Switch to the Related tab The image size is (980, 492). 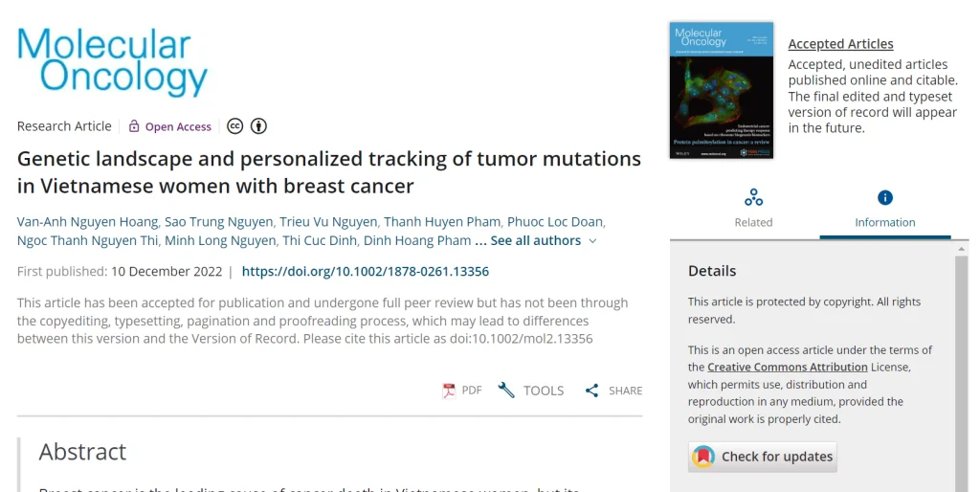(753, 222)
